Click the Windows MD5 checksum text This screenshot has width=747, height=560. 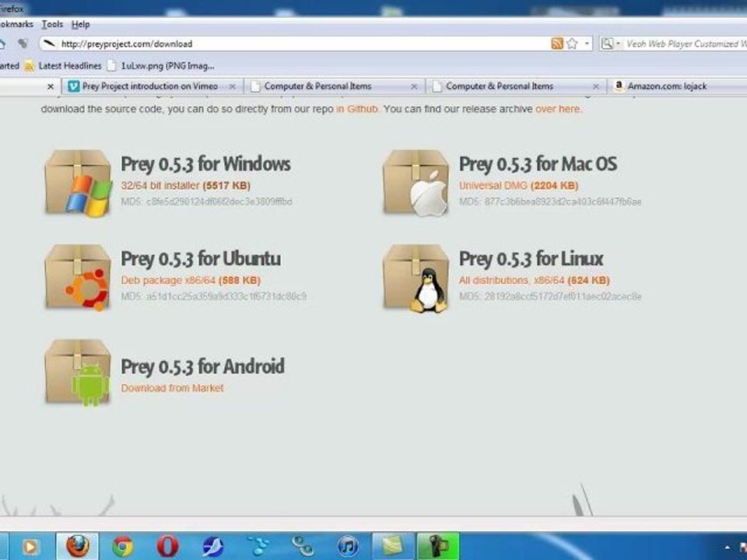coord(206,202)
